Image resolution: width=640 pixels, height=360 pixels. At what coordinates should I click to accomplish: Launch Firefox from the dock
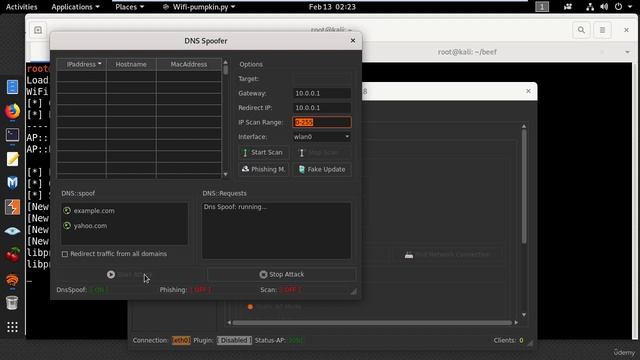[12, 111]
